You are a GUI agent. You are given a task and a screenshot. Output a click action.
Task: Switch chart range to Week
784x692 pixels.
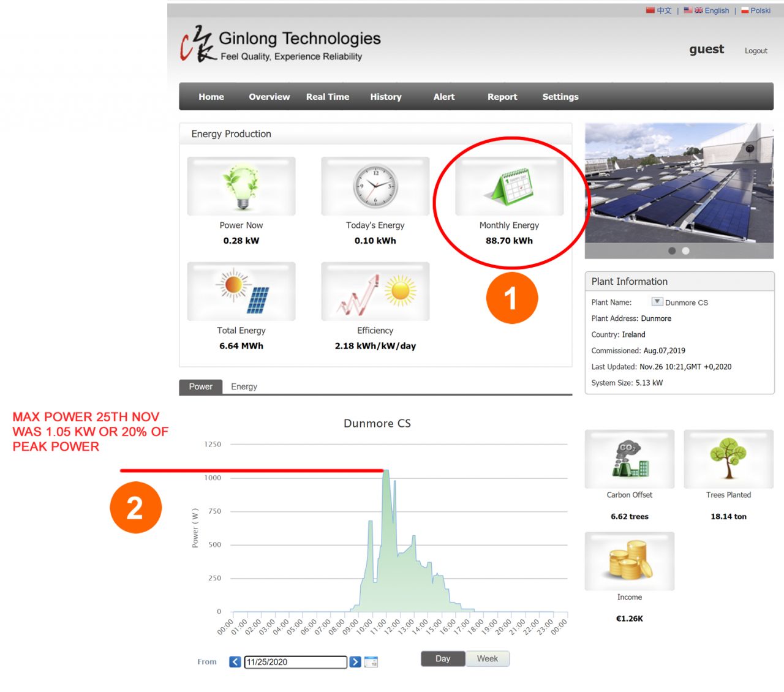coord(488,659)
